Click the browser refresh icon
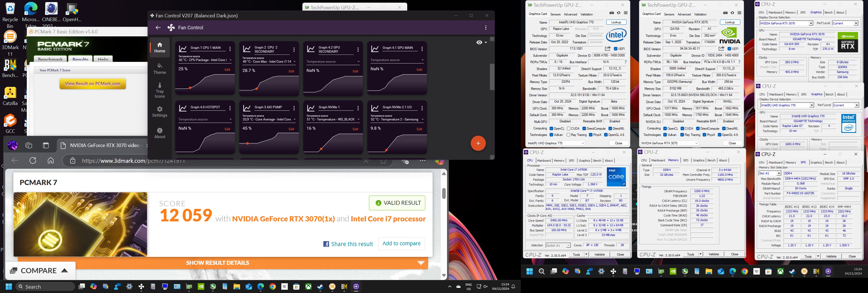Screen dimensions: 868x293 33,161
